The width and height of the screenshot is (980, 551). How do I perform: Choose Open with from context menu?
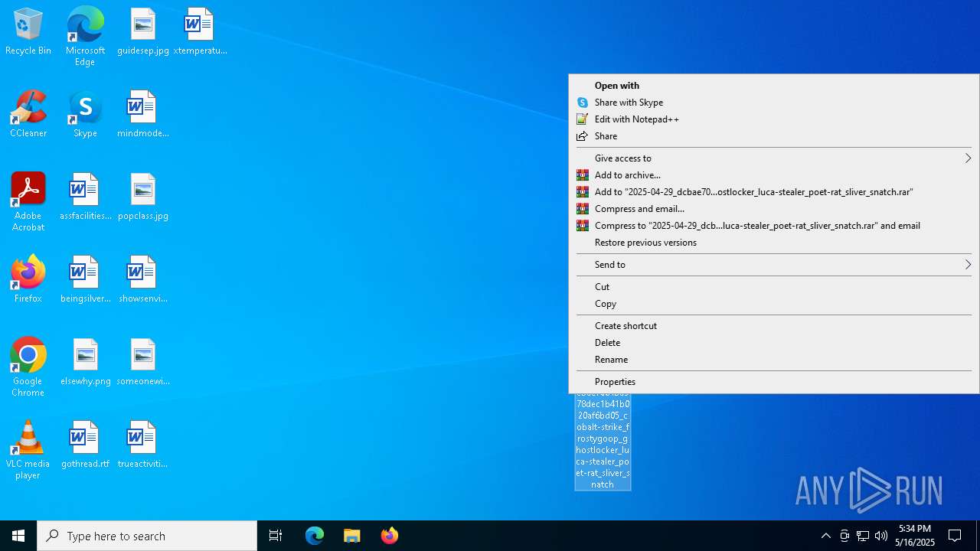[773, 86]
